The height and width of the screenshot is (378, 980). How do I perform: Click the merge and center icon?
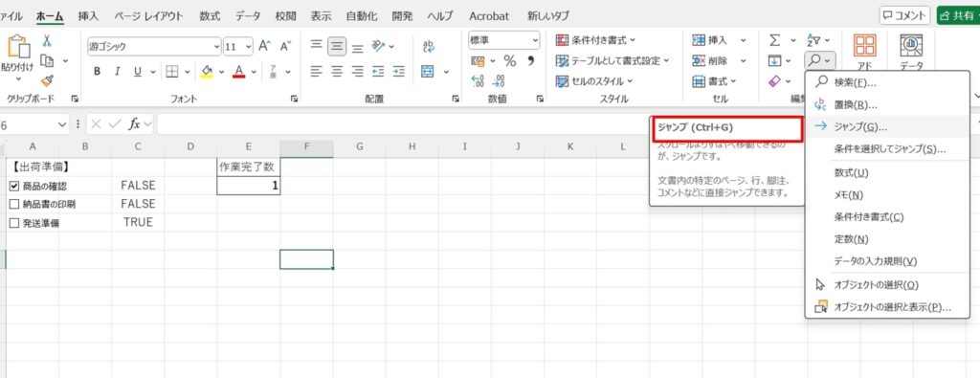pyautogui.click(x=428, y=71)
